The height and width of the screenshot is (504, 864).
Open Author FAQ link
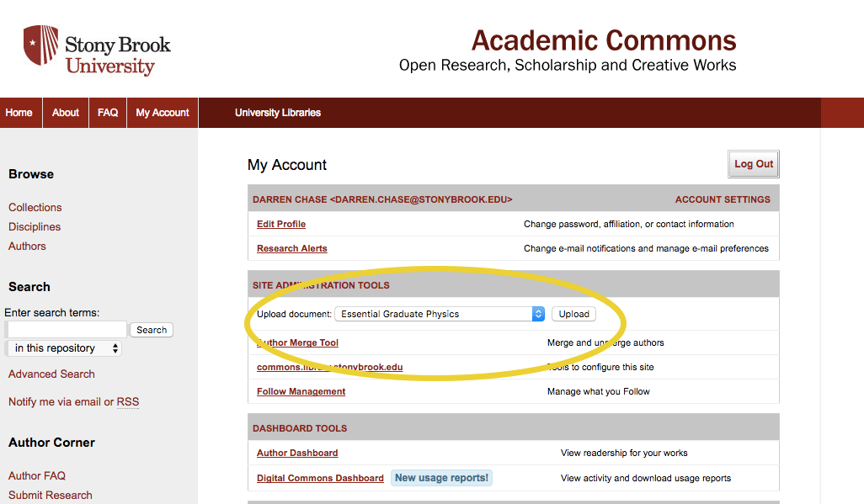pyautogui.click(x=37, y=476)
